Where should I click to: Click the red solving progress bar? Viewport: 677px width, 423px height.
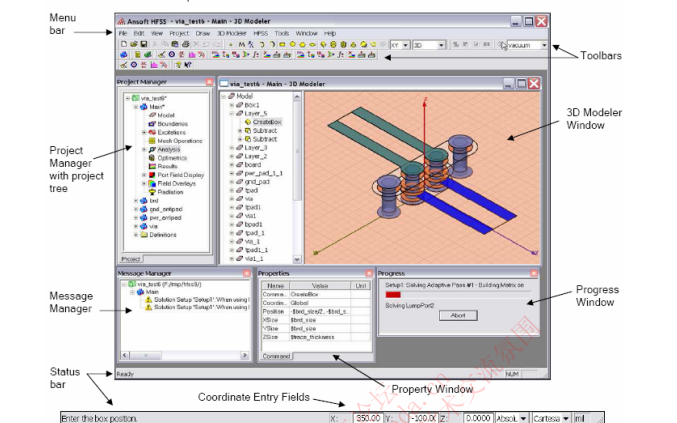click(x=393, y=295)
